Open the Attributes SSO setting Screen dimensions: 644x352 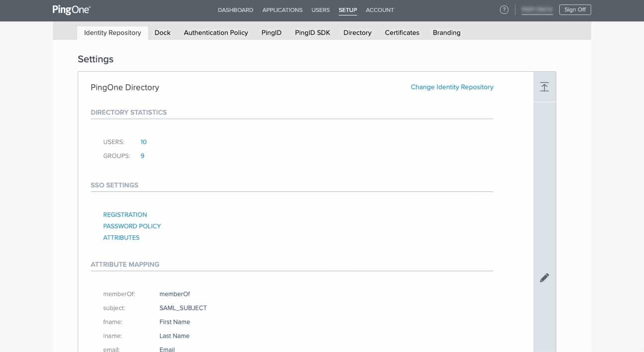[121, 238]
